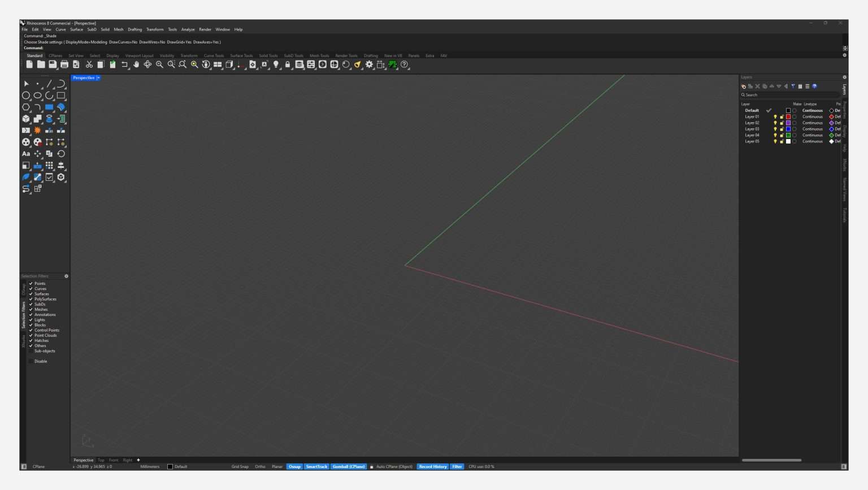
Task: Open the Analyze menu
Action: 188,29
